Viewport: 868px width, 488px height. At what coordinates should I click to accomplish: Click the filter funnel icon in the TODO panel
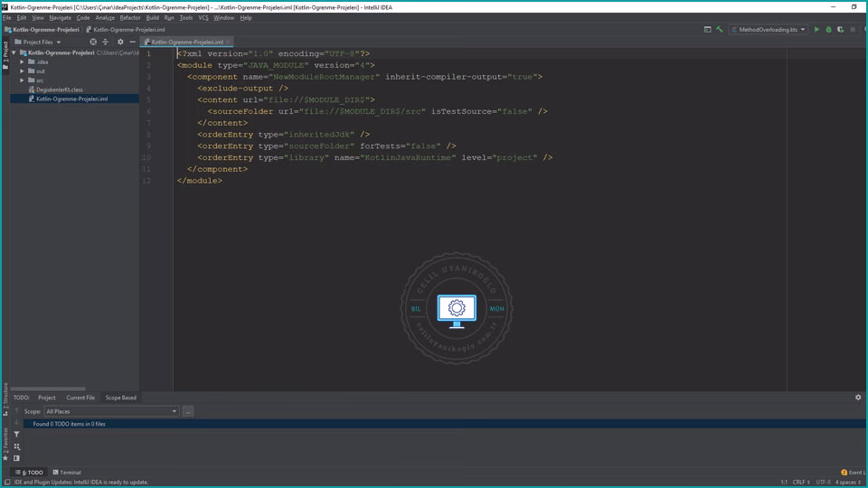click(x=16, y=435)
